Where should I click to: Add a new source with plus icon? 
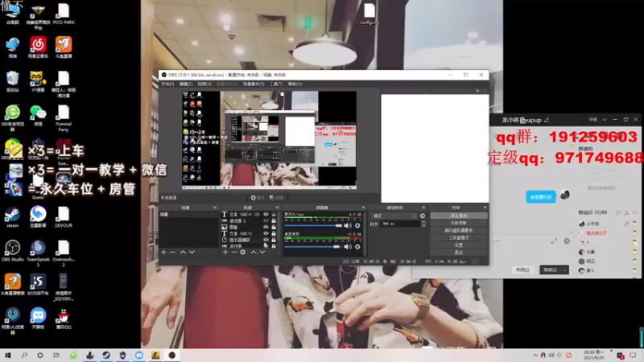pyautogui.click(x=225, y=252)
